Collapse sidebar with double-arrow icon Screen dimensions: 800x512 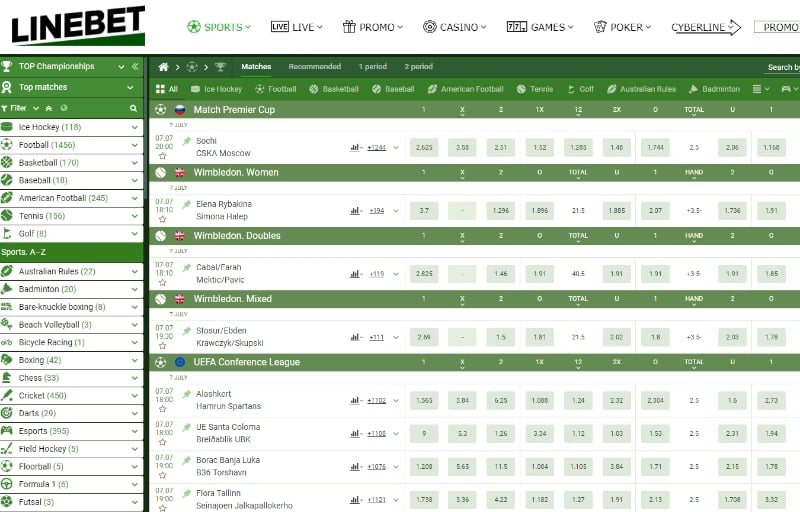(135, 66)
